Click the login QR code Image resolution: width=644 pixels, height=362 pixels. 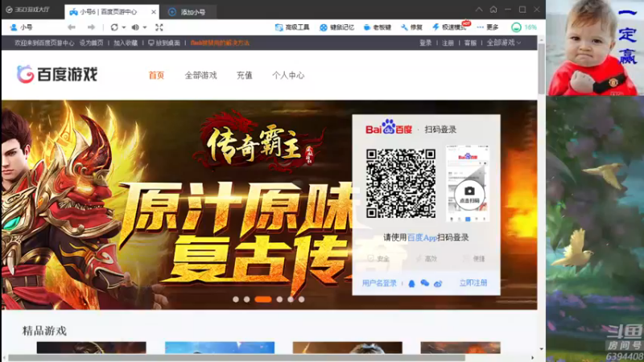point(401,183)
